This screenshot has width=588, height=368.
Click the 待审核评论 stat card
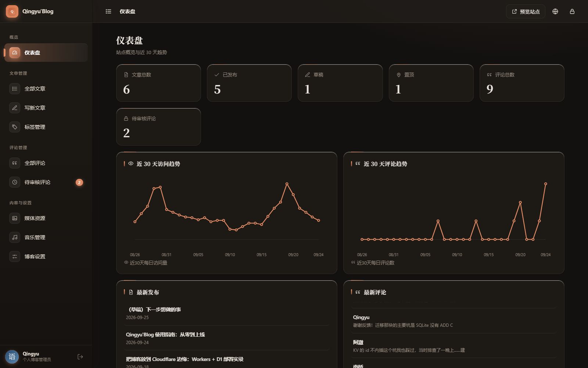158,127
